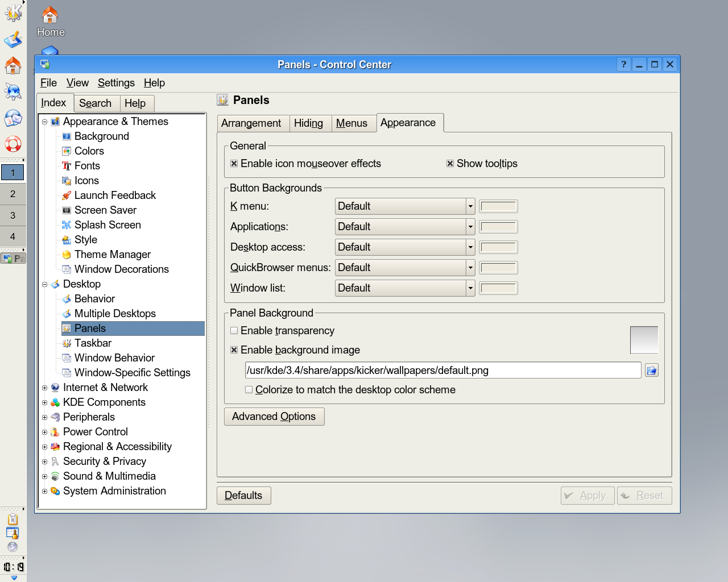Screen dimensions: 728x582
Task: Uncheck Show tooltips
Action: 450,164
